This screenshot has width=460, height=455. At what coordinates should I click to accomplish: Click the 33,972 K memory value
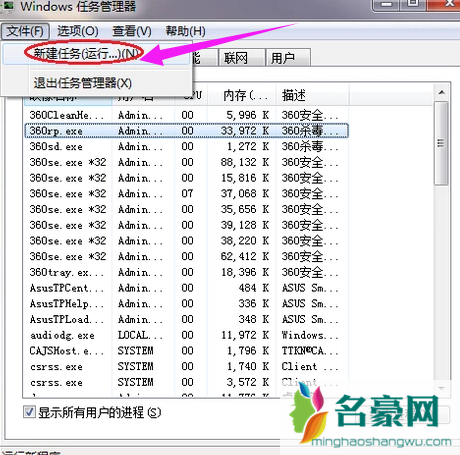(245, 131)
